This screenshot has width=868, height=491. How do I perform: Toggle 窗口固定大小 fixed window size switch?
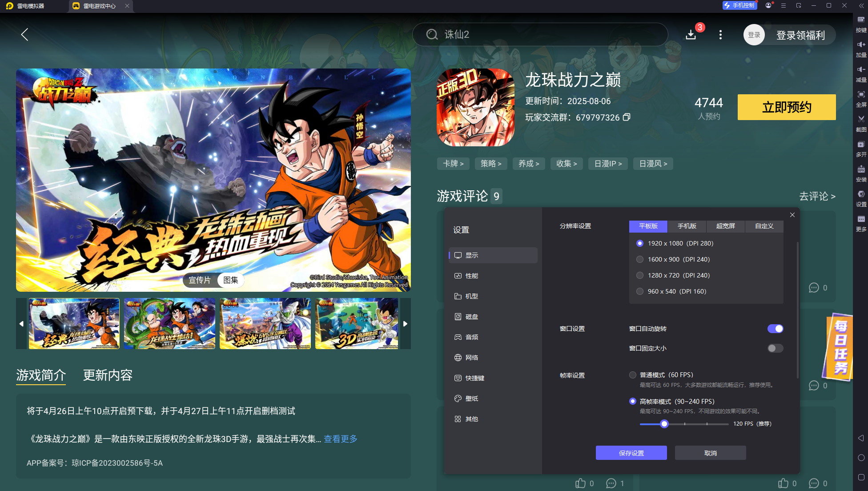tap(775, 348)
